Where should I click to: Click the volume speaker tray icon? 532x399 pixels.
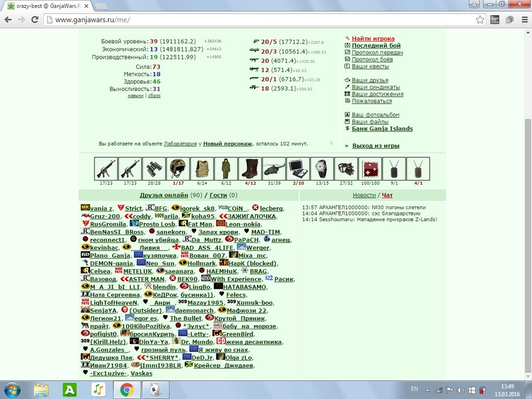[x=460, y=390]
